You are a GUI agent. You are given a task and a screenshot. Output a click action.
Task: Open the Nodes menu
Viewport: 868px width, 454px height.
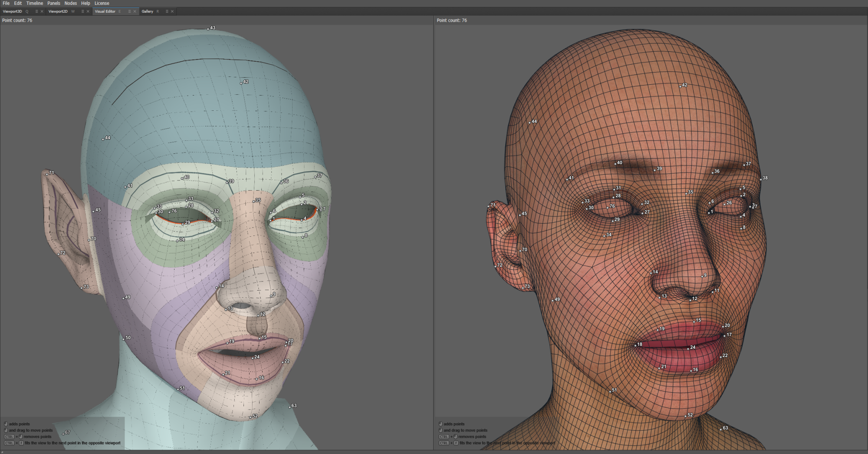(71, 3)
